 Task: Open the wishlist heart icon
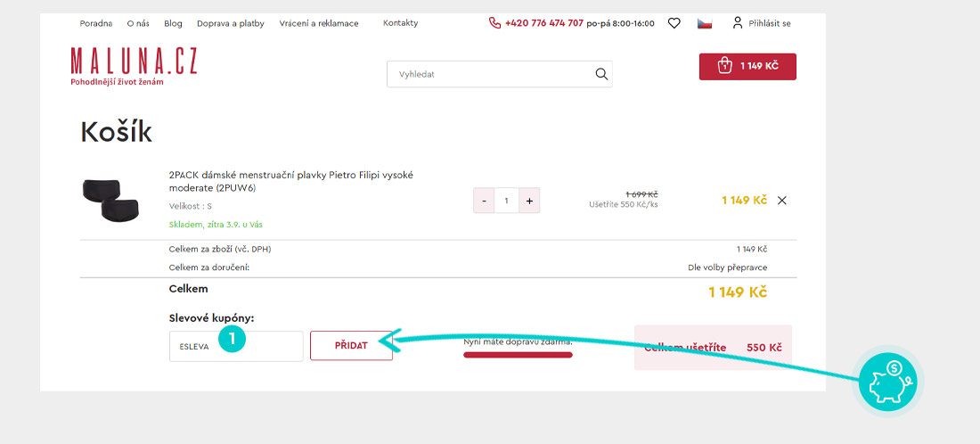pyautogui.click(x=674, y=23)
